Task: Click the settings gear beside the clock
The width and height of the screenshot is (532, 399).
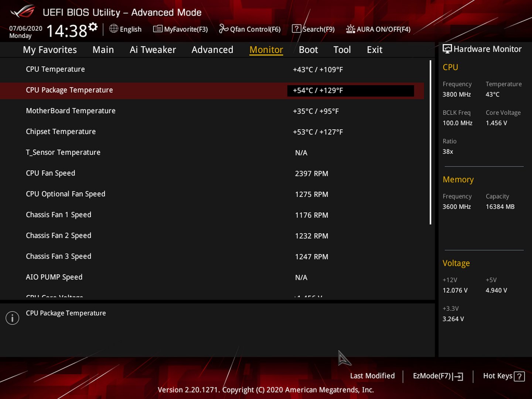Action: click(93, 27)
